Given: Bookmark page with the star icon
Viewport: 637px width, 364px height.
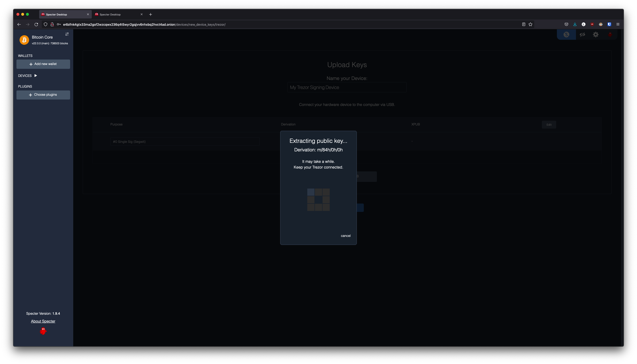Looking at the screenshot, I should pos(530,24).
